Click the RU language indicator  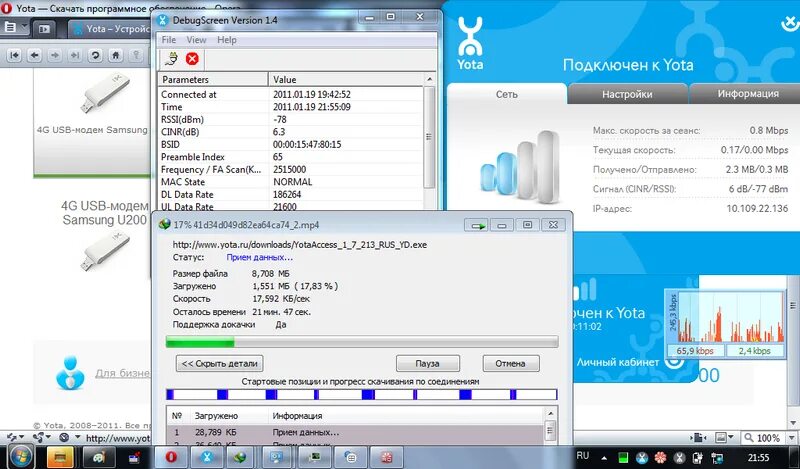[583, 455]
